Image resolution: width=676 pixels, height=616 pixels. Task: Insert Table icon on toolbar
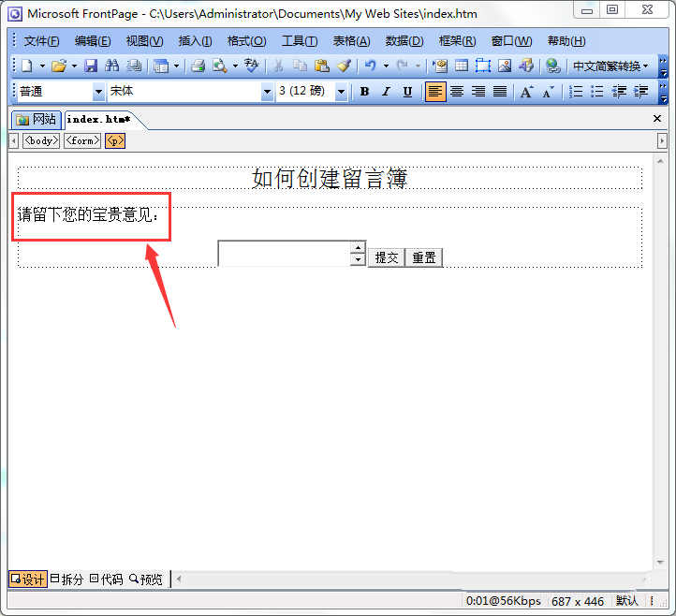click(x=462, y=66)
